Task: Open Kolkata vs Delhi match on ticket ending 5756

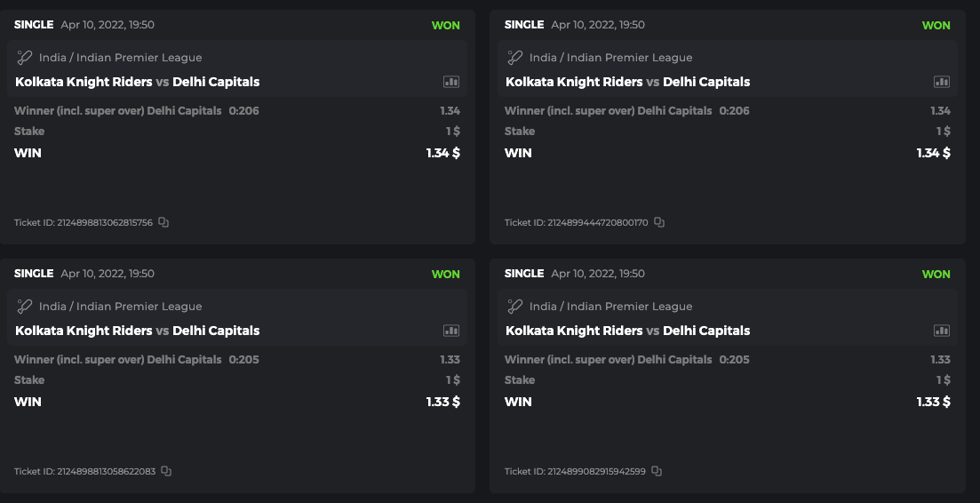Action: (x=138, y=82)
